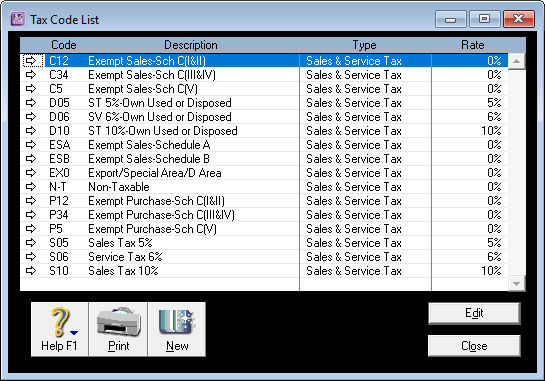The image size is (545, 381).
Task: Click the code 'D05' cell
Action: point(59,103)
